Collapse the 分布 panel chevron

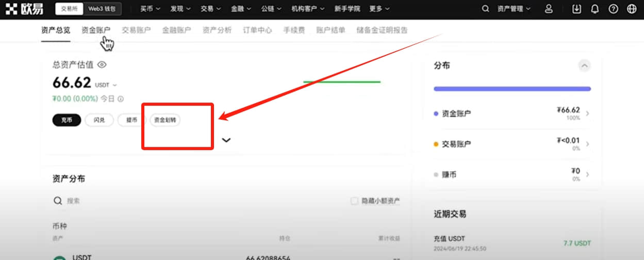pos(584,66)
